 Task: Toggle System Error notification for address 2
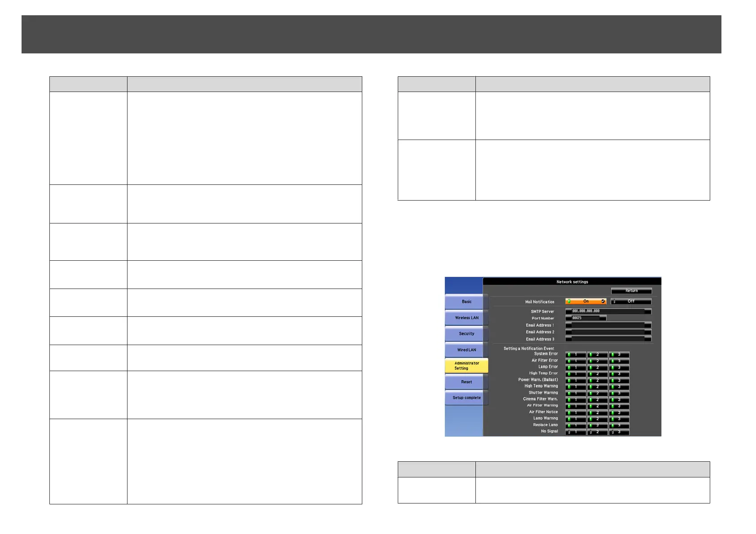tap(598, 355)
